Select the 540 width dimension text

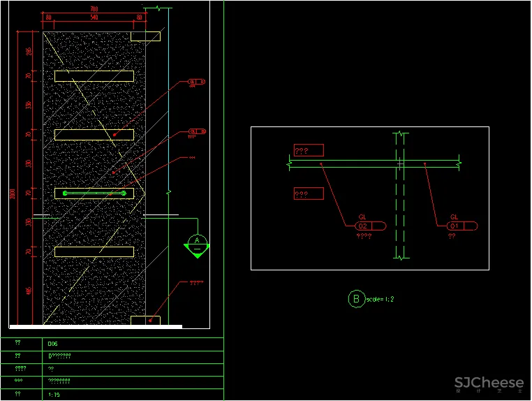point(94,16)
